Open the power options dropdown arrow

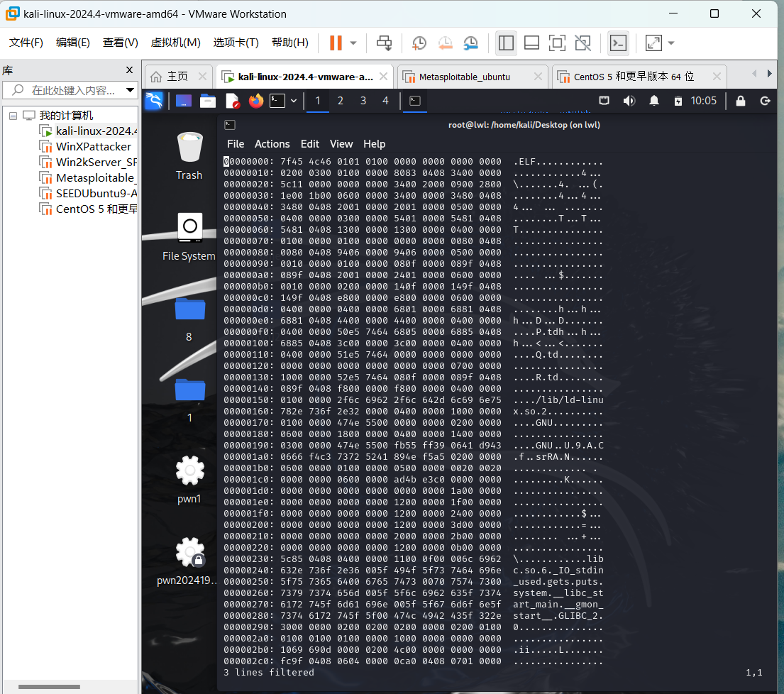point(353,43)
